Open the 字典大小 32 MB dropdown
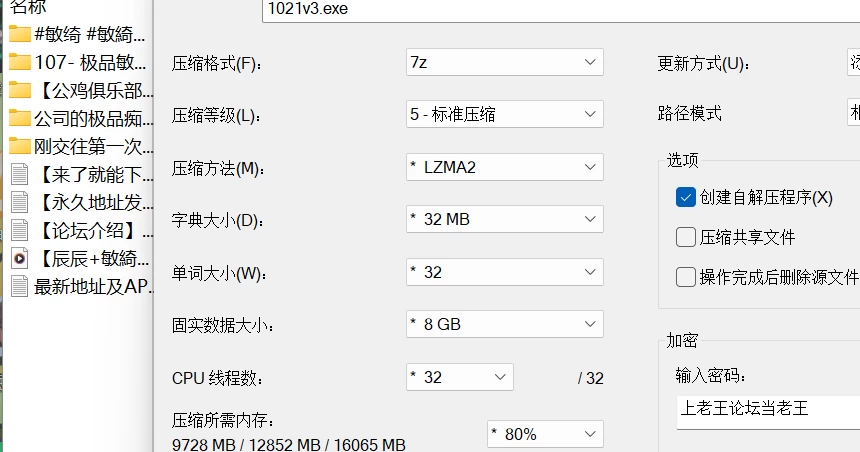The image size is (860, 452). (x=505, y=219)
